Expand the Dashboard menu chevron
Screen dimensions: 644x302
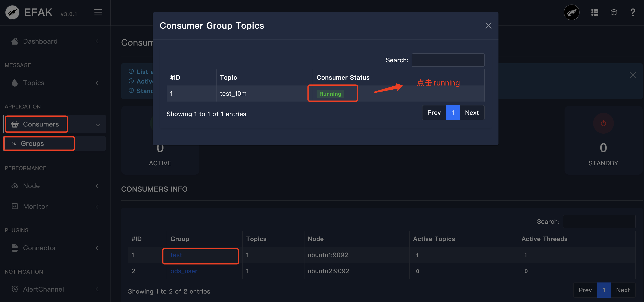(97, 41)
